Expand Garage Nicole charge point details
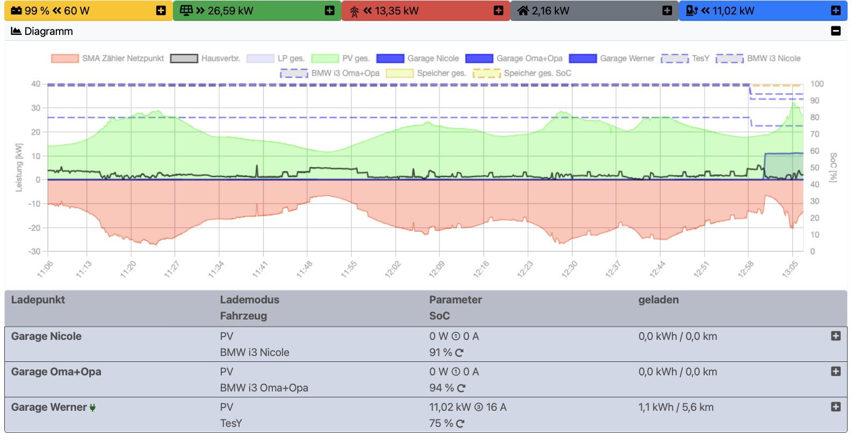The width and height of the screenshot is (868, 443). click(836, 336)
